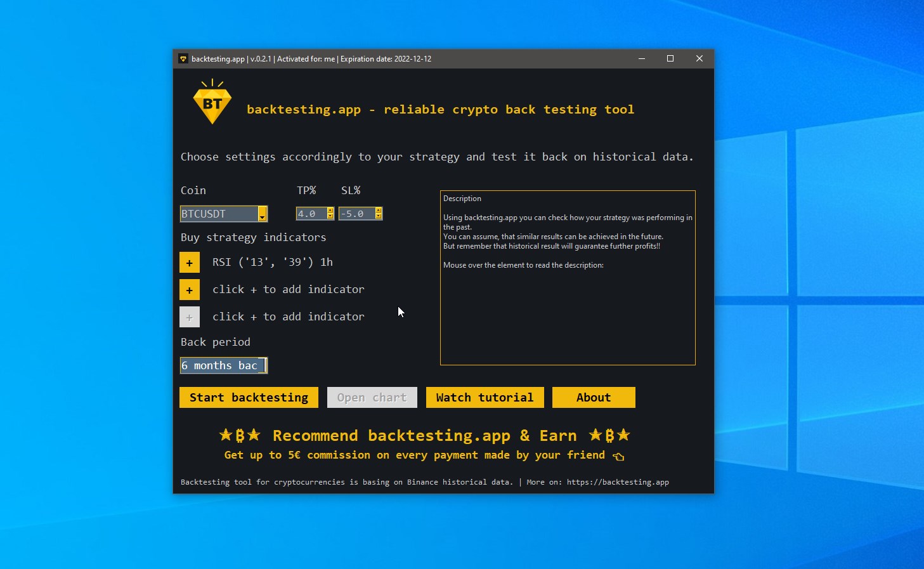This screenshot has width=924, height=569.
Task: Click the grayed-out third "+" indicator button
Action: click(190, 317)
